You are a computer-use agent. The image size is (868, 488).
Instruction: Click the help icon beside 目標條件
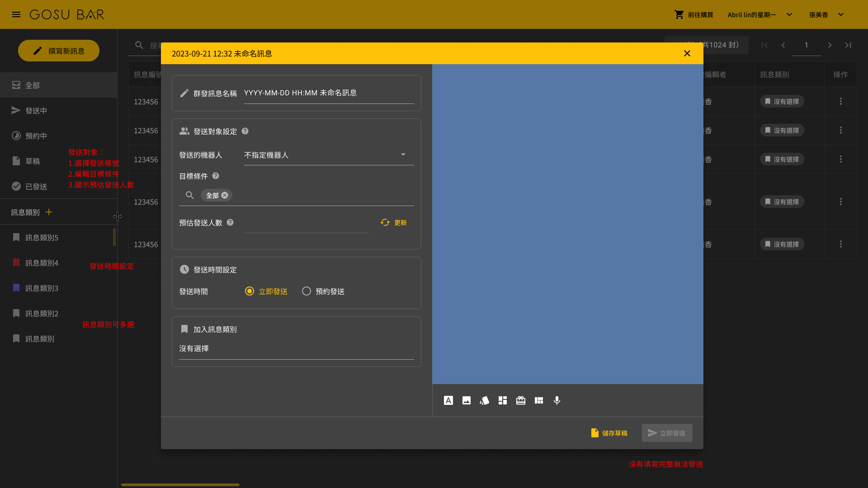[216, 176]
